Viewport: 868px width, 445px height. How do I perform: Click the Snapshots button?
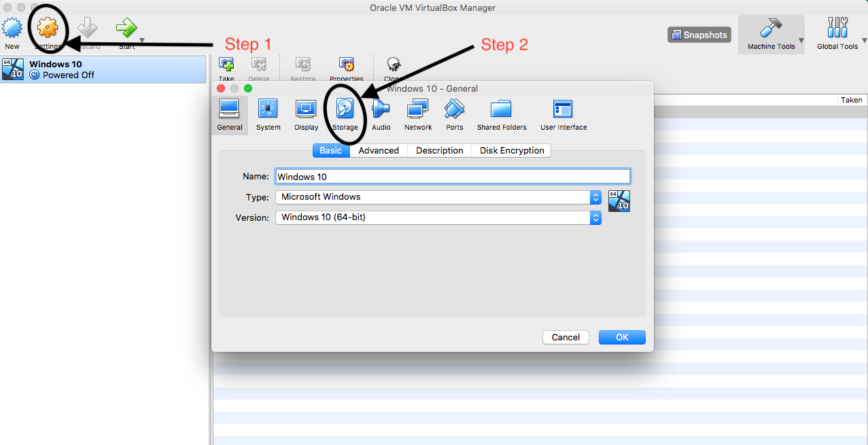(699, 35)
